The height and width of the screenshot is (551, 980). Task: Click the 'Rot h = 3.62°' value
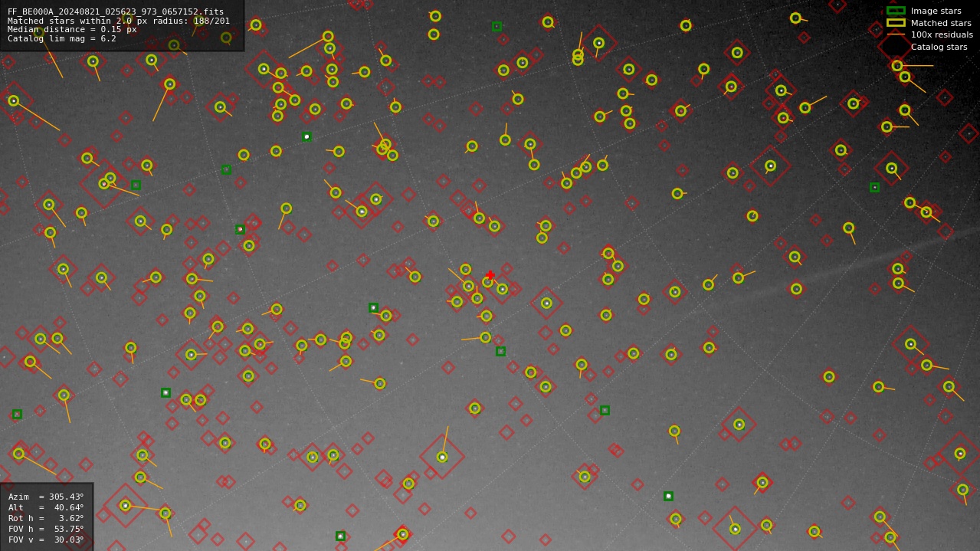click(x=46, y=518)
